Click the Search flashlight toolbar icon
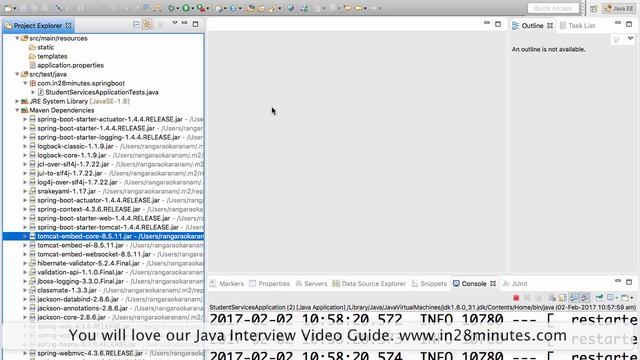Image resolution: width=640 pixels, height=360 pixels. point(271,8)
